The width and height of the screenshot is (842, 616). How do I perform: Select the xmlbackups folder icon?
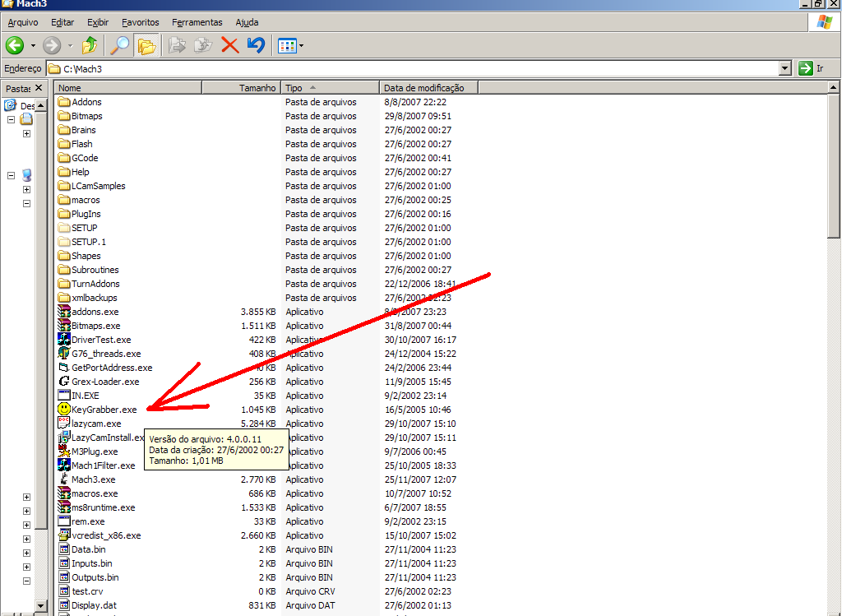click(64, 298)
